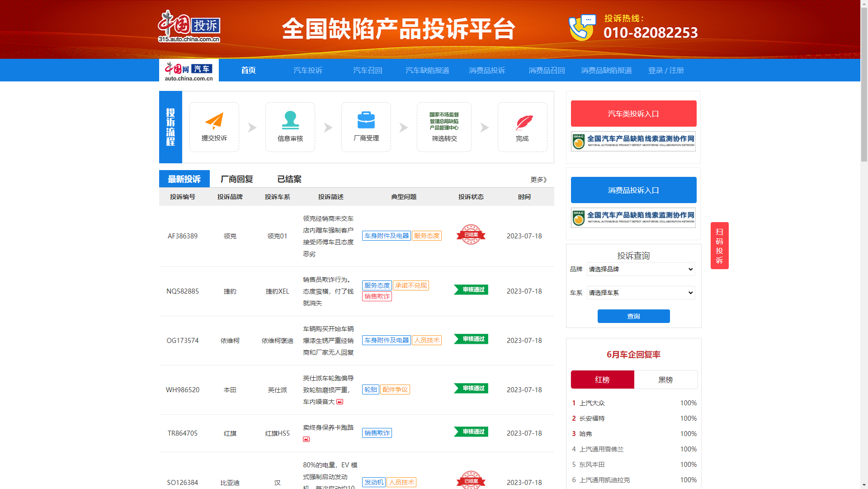Click 销售欺诈 tag for 红旗HS5
The height and width of the screenshot is (489, 868).
point(377,433)
